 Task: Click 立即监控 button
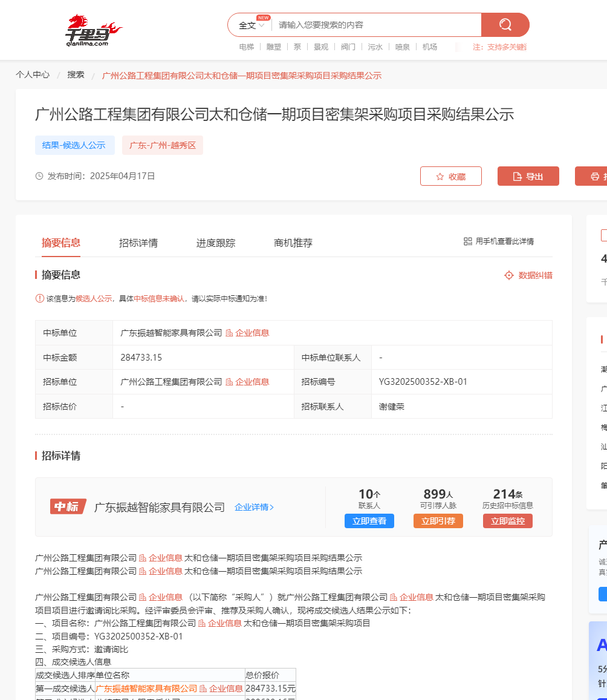click(507, 521)
